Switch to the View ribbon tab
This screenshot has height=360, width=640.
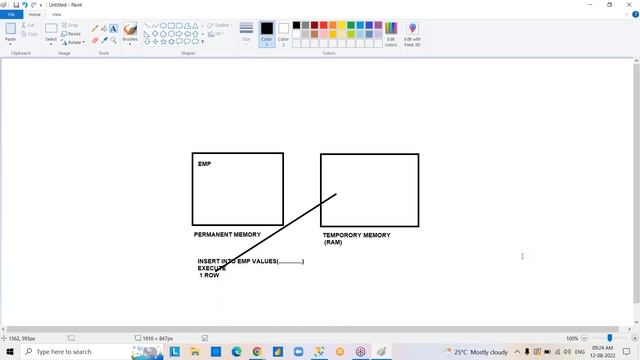[56, 14]
